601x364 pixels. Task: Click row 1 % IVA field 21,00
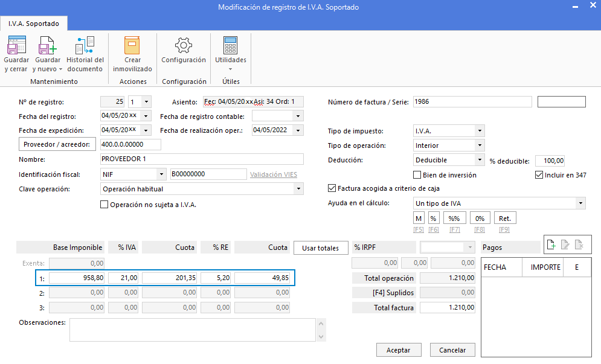pyautogui.click(x=123, y=278)
